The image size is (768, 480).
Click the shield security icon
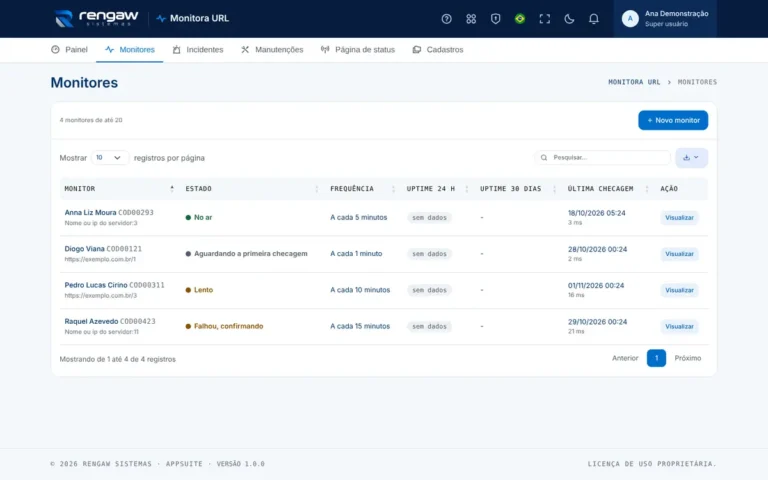click(495, 19)
